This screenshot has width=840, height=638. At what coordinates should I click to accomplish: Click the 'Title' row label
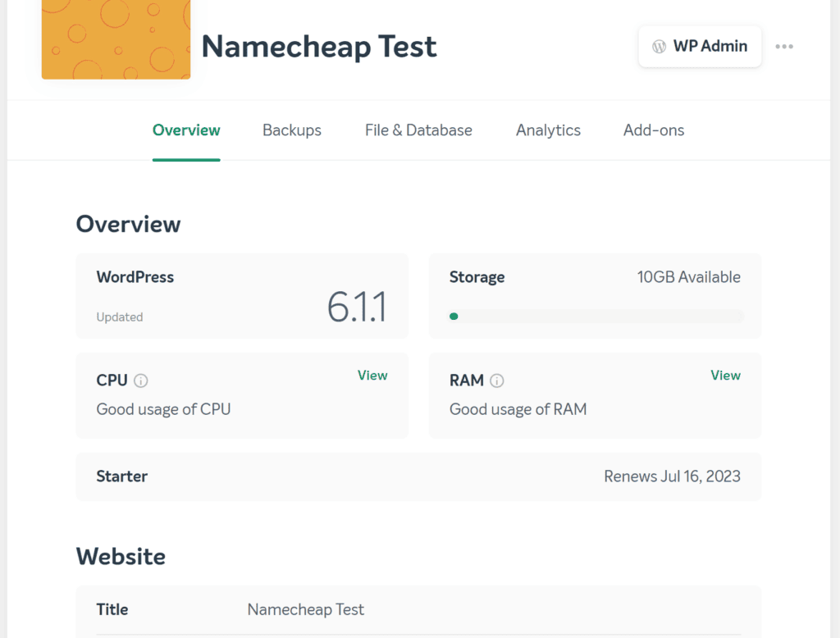click(x=112, y=609)
